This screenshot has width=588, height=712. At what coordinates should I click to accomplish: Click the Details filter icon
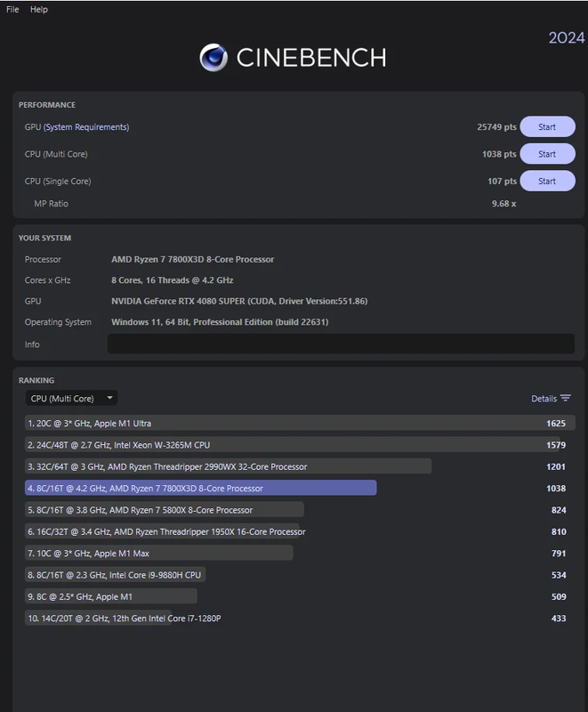pyautogui.click(x=565, y=398)
